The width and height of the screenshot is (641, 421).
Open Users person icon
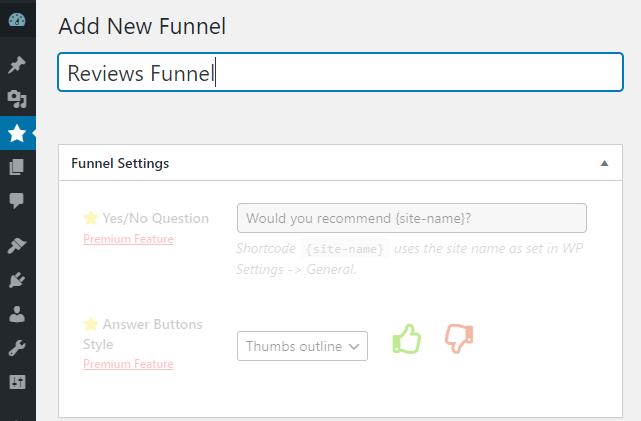(x=17, y=313)
